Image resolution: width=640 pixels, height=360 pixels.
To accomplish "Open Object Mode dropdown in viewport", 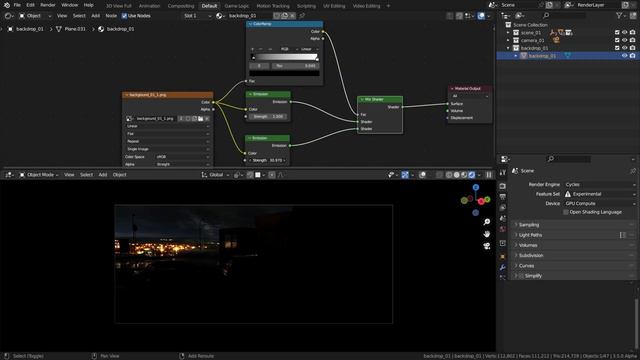I will (39, 175).
